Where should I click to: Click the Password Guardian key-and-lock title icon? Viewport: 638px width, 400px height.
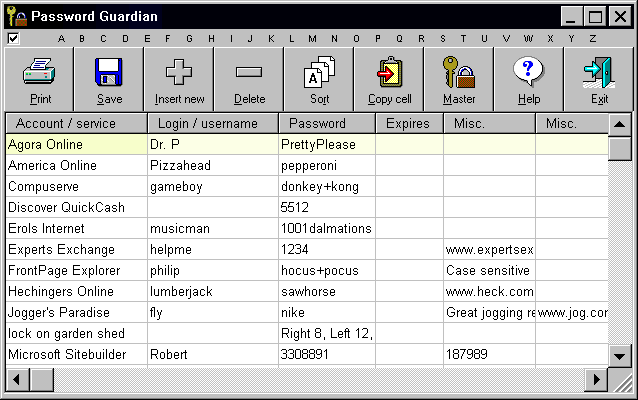click(x=17, y=16)
